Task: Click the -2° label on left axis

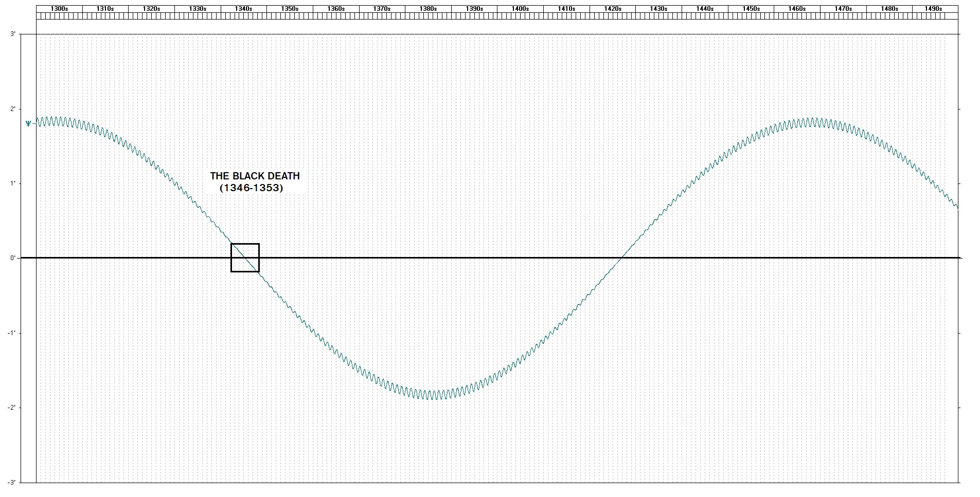Action: [x=11, y=408]
